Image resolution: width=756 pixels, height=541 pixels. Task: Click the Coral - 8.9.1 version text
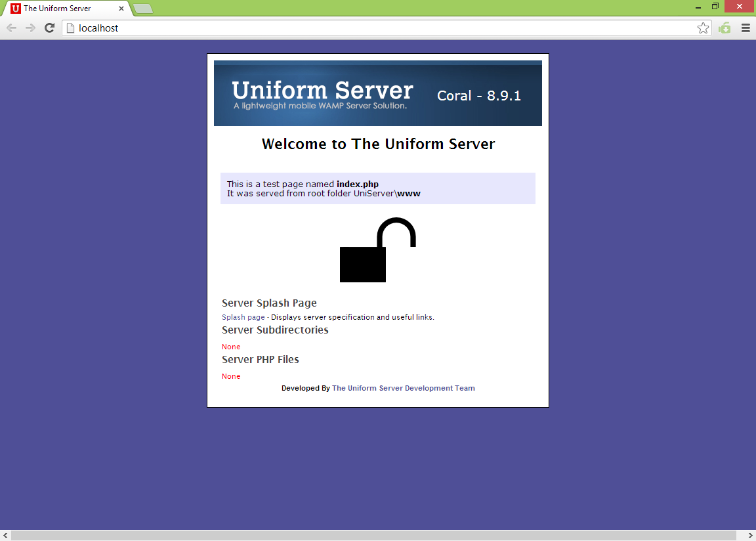pos(479,95)
